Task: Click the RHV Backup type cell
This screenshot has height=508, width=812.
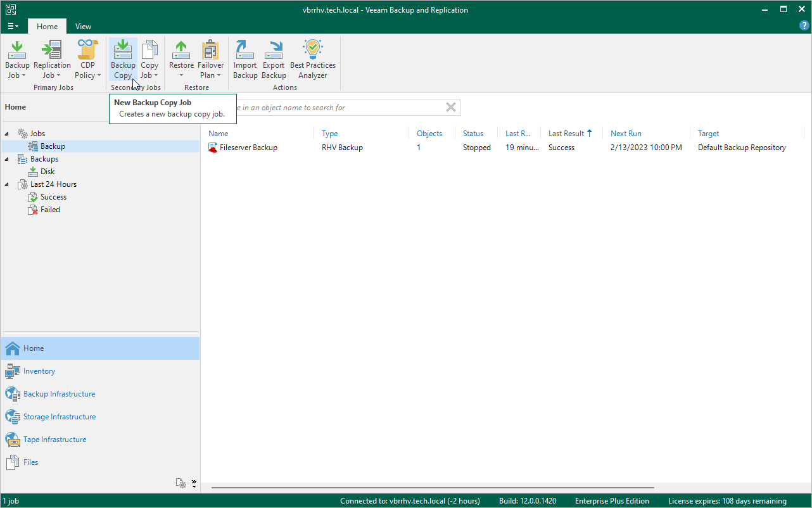Action: click(x=342, y=148)
